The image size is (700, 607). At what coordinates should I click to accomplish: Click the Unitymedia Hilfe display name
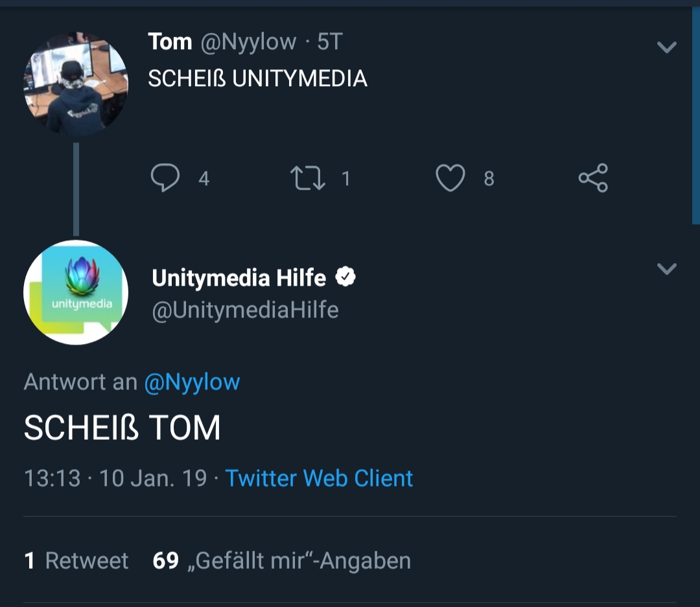coord(239,278)
